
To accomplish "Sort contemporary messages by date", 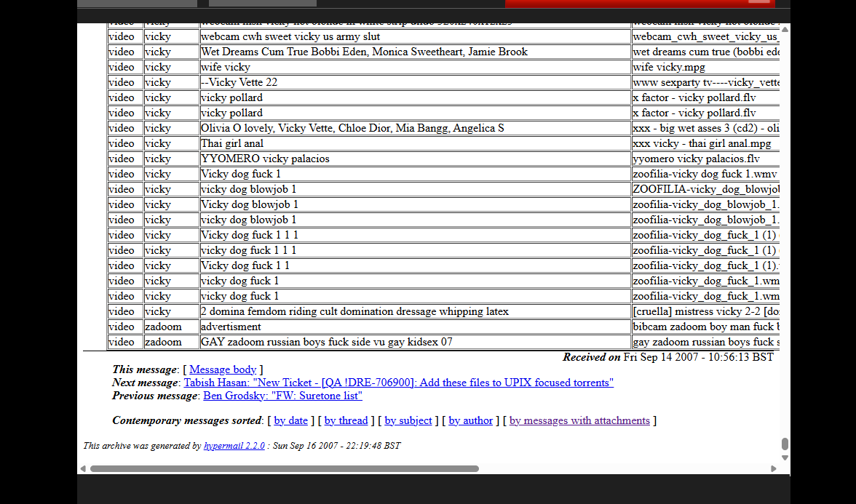I will pyautogui.click(x=290, y=420).
